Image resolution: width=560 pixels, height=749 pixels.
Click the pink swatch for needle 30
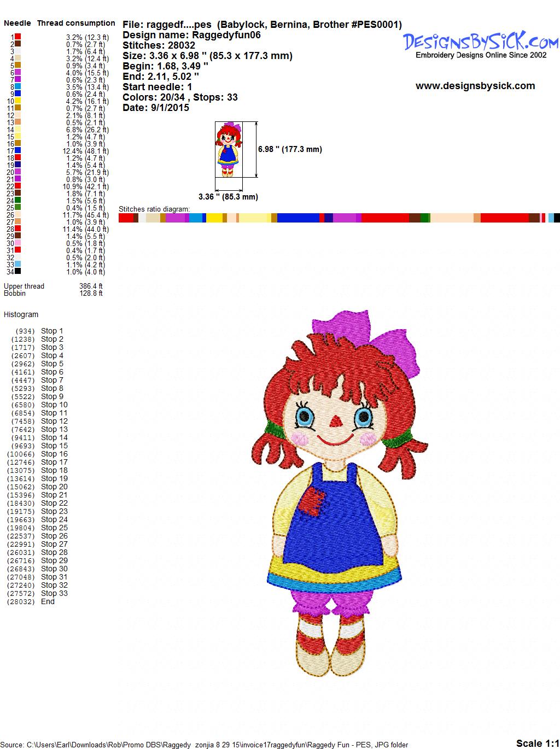tap(17, 243)
